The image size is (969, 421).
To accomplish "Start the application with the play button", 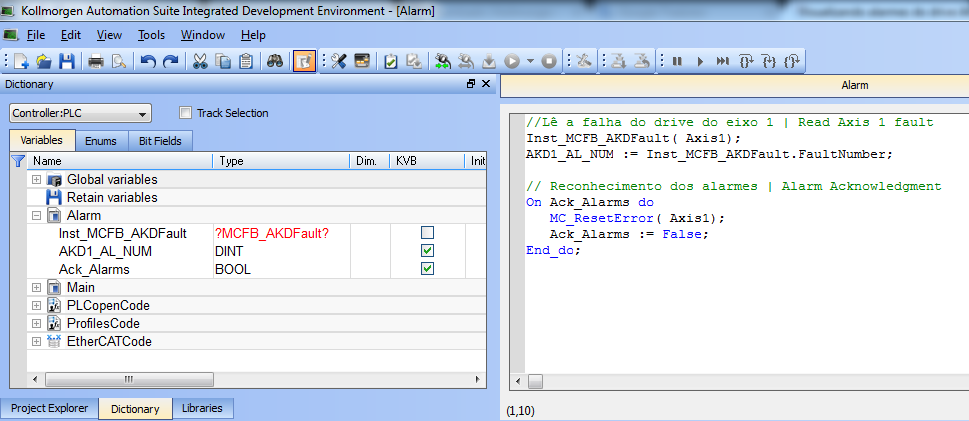I will point(512,61).
